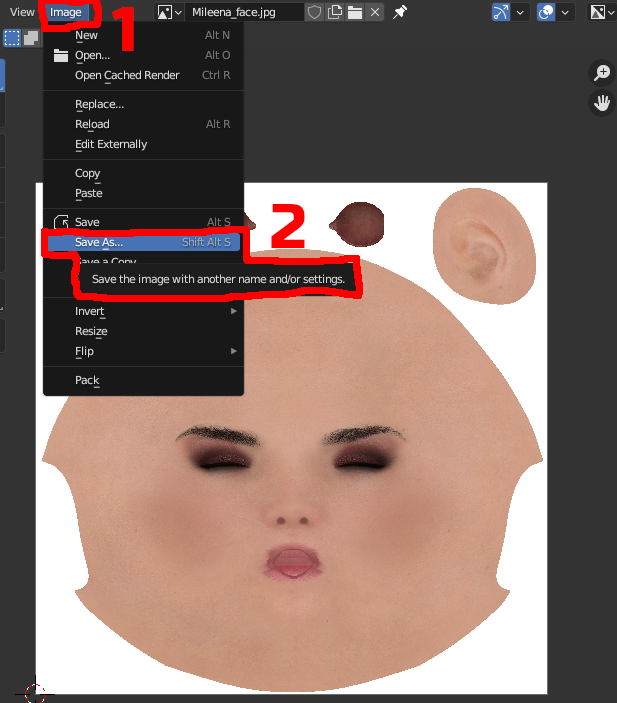Expand the Invert submenu
617x703 pixels.
click(x=143, y=311)
